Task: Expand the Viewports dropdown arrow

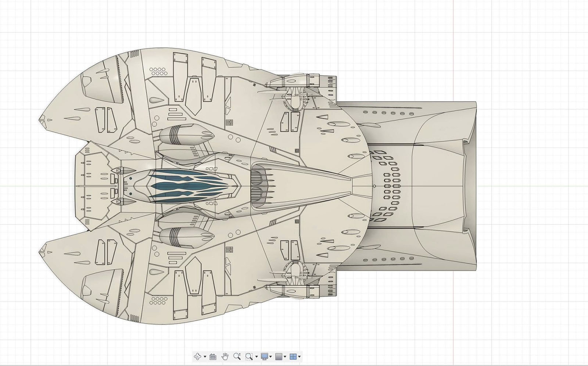Action: 300,356
